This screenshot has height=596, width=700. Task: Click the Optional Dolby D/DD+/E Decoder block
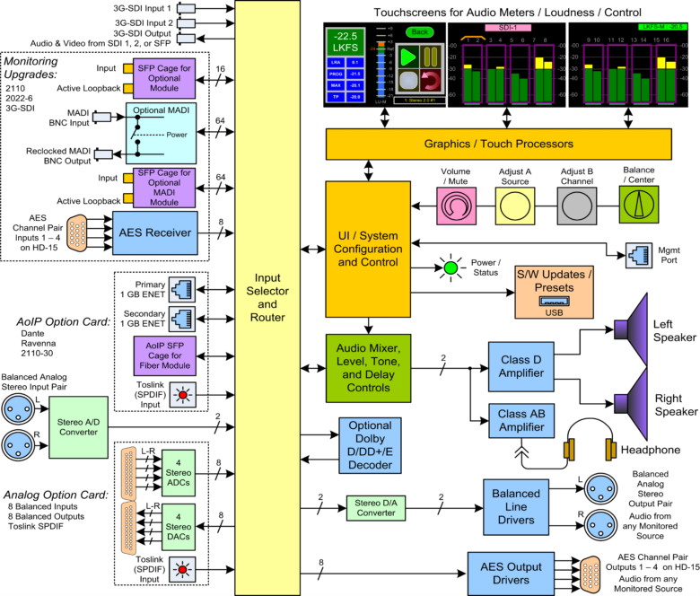tap(370, 445)
